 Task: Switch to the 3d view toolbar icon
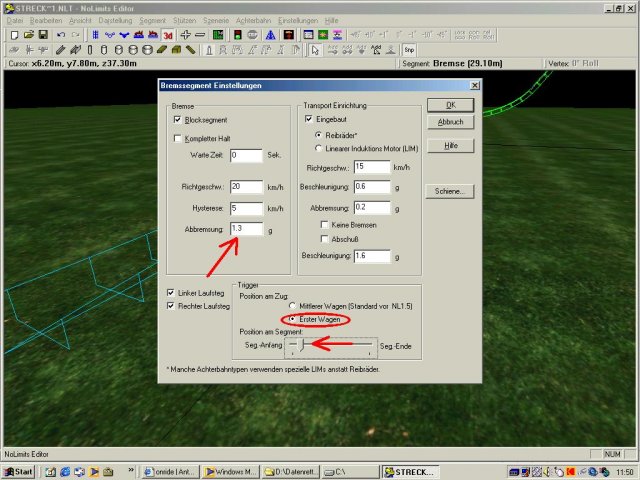coord(168,36)
